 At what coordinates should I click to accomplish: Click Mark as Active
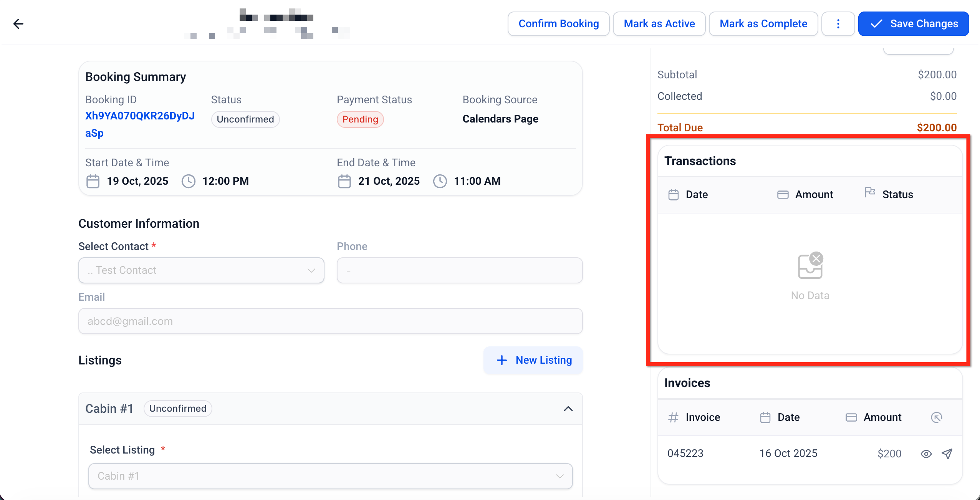tap(659, 24)
